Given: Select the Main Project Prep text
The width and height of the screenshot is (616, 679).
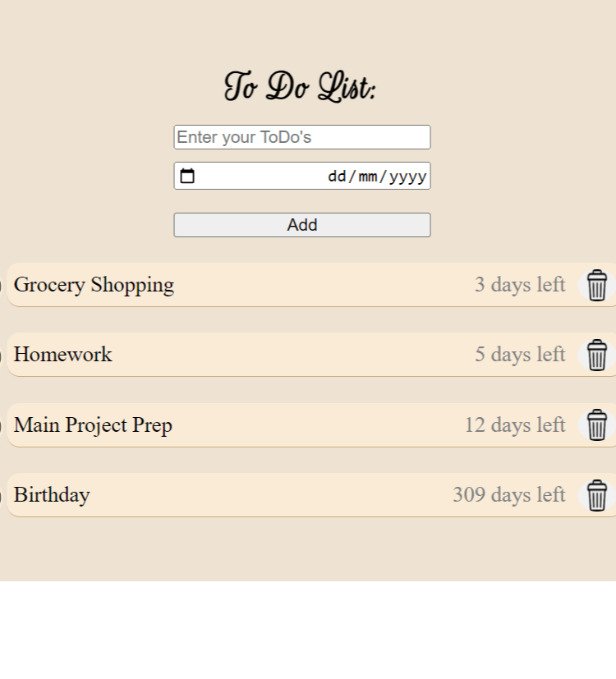Looking at the screenshot, I should coord(93,425).
